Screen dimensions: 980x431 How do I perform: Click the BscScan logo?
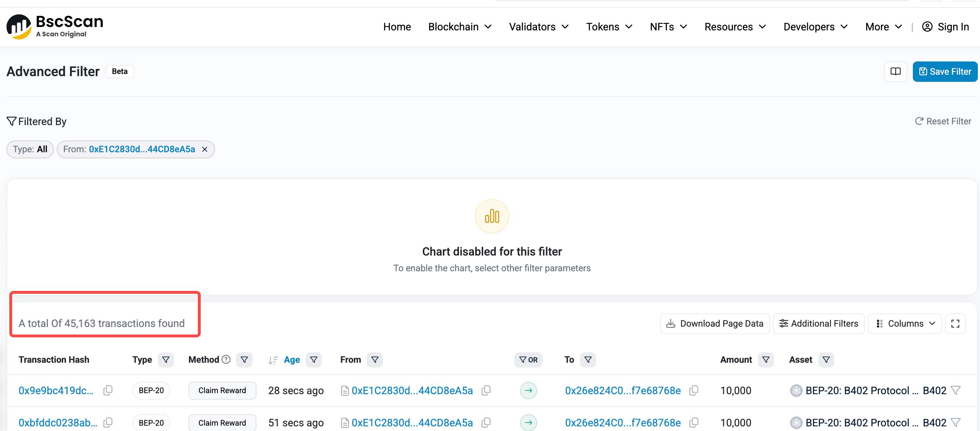tap(54, 26)
